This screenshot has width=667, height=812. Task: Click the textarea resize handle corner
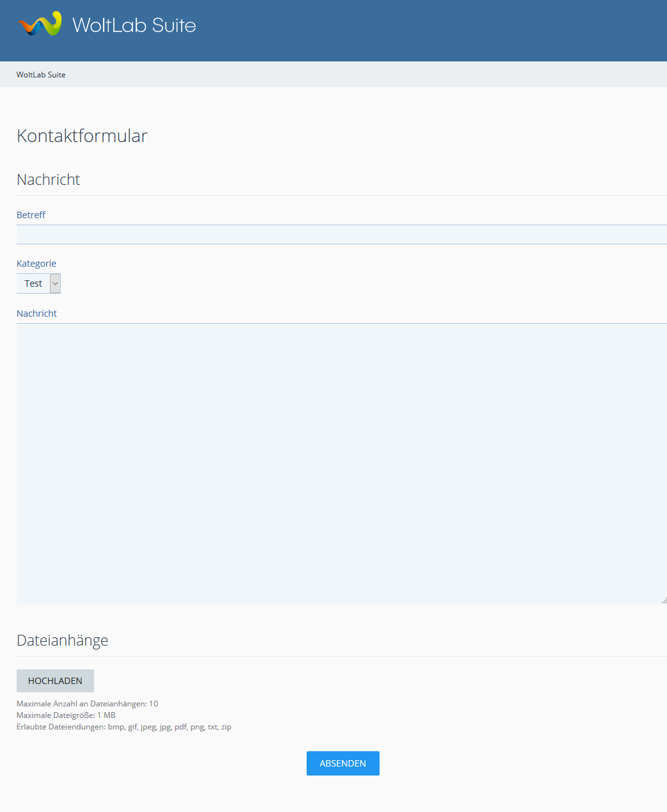(x=664, y=600)
